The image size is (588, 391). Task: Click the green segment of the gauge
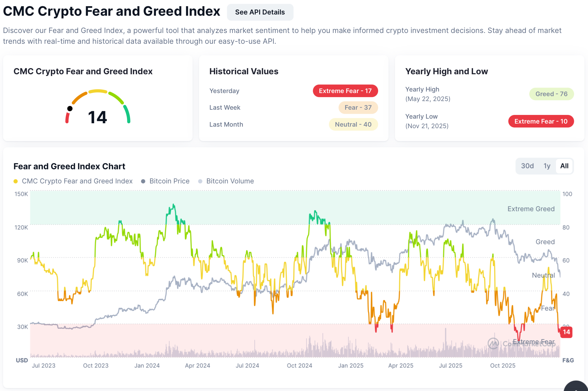tap(127, 113)
